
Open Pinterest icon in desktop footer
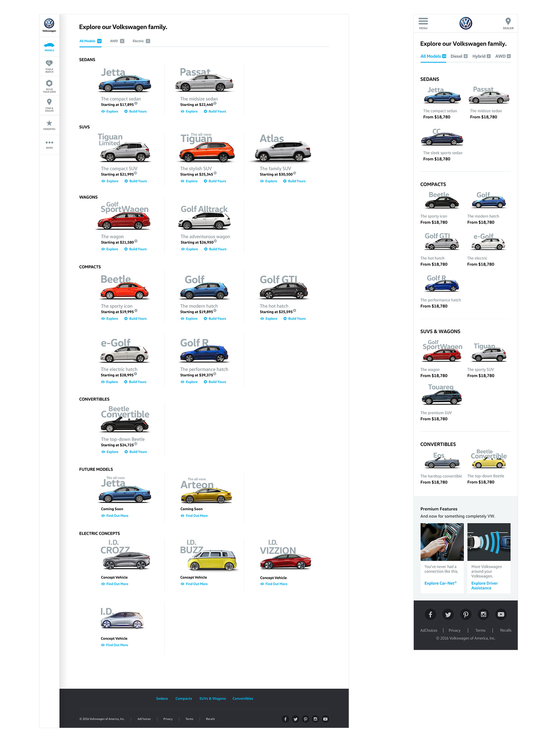(305, 719)
